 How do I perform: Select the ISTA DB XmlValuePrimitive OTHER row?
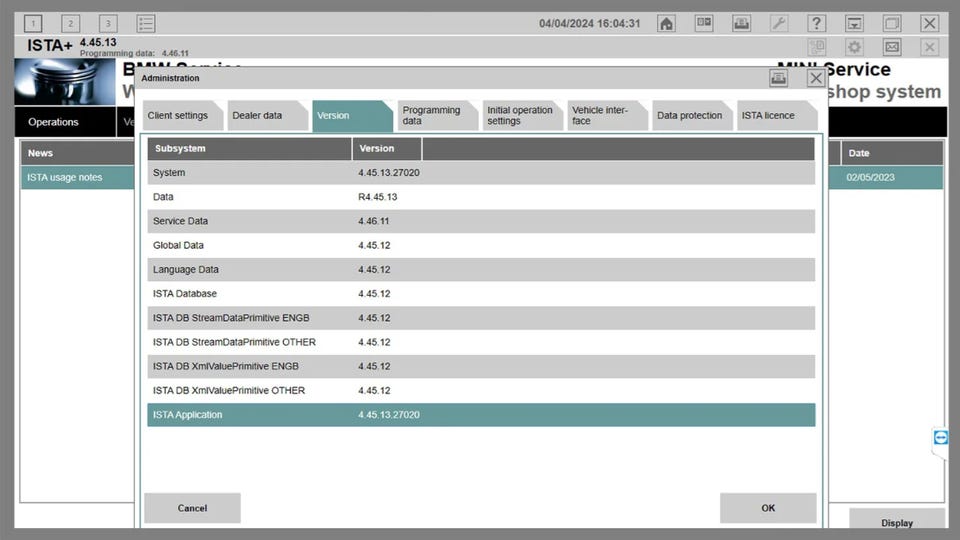(x=481, y=391)
